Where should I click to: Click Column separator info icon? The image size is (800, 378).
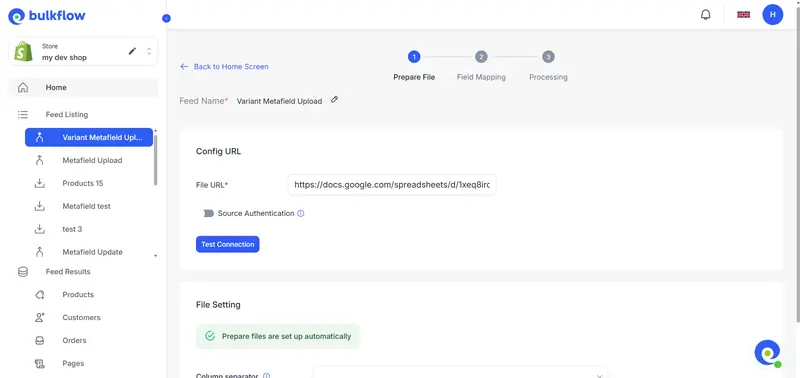coord(266,376)
